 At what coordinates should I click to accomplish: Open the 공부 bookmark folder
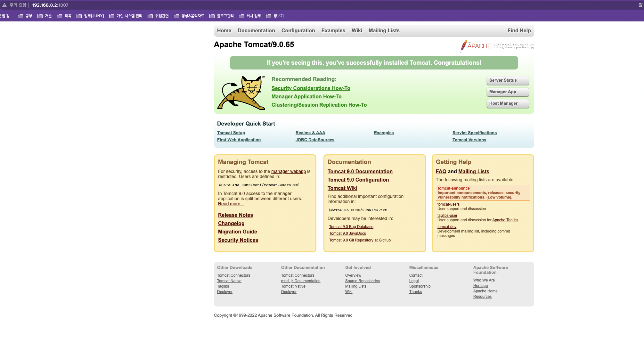(x=25, y=16)
